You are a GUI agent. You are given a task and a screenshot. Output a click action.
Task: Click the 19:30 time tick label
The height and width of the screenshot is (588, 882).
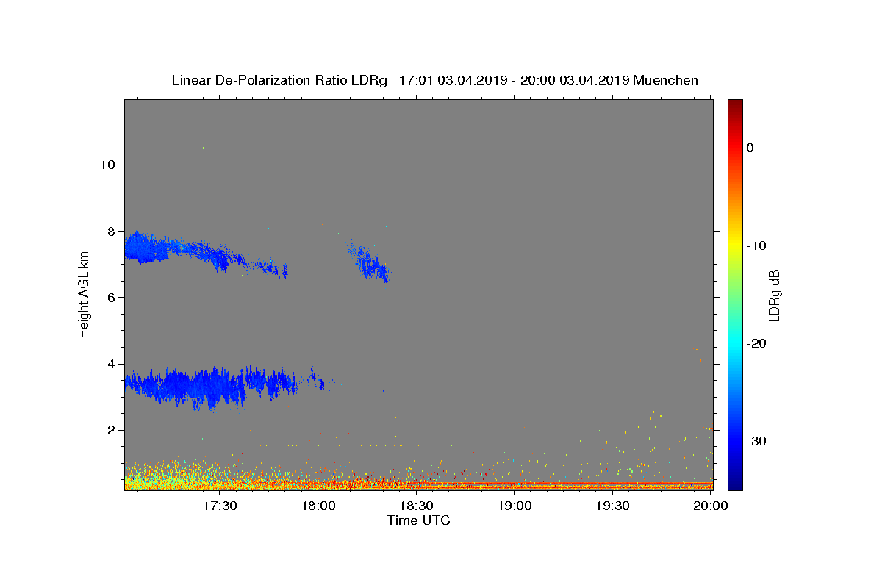(612, 506)
